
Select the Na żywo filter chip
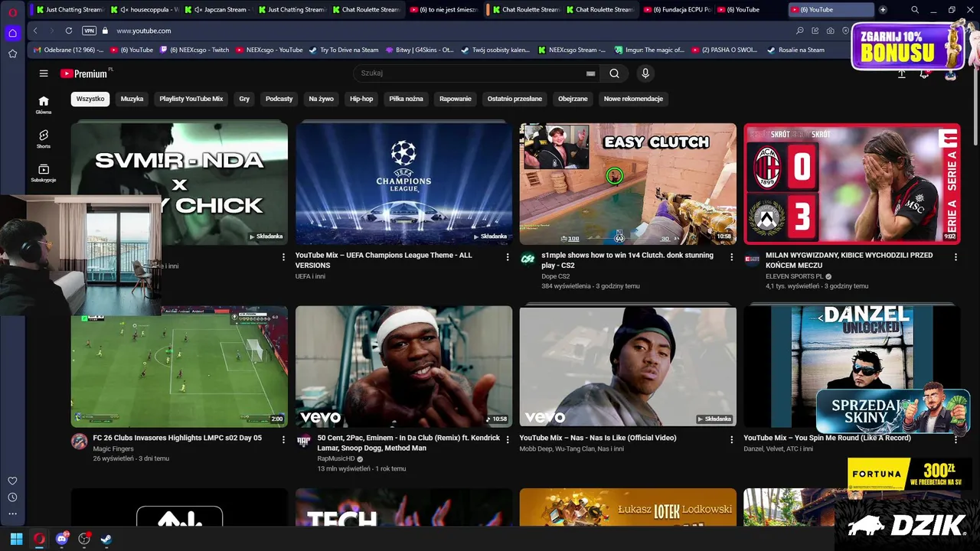(322, 99)
